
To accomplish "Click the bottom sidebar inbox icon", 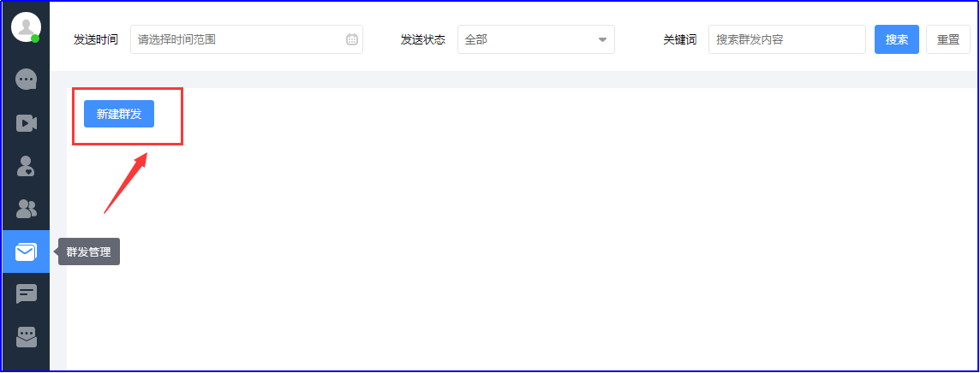I will point(27,337).
